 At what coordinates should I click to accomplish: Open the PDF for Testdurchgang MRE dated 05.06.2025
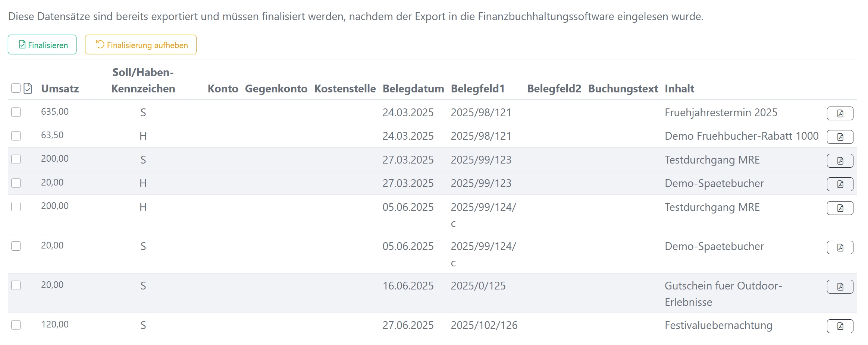[x=840, y=208]
